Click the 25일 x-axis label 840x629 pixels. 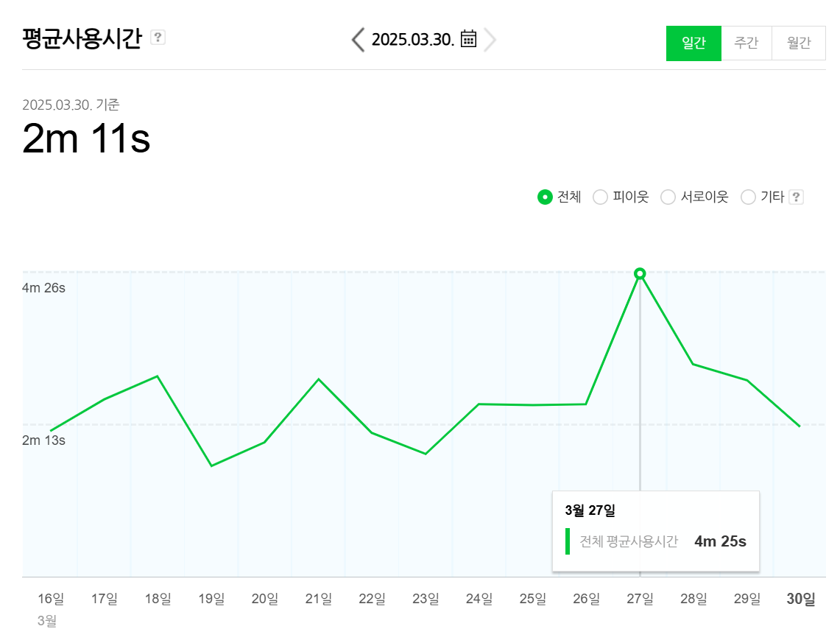pos(533,599)
